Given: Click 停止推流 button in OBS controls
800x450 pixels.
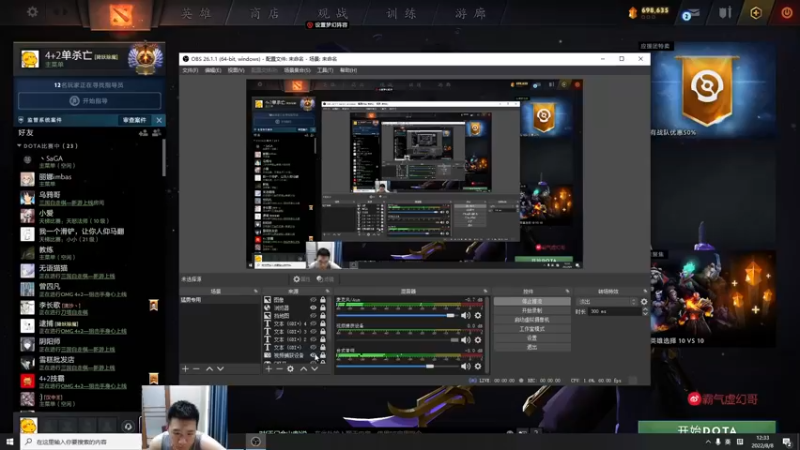Looking at the screenshot, I should [532, 302].
